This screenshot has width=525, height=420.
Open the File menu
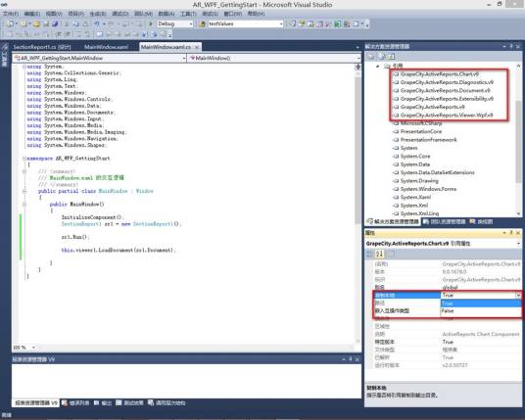coord(11,14)
